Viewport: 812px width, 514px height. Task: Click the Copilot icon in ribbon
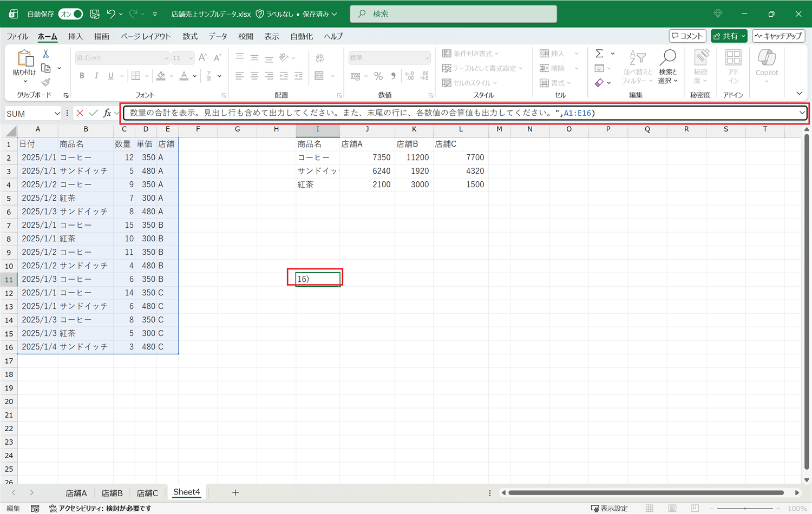coord(767,62)
